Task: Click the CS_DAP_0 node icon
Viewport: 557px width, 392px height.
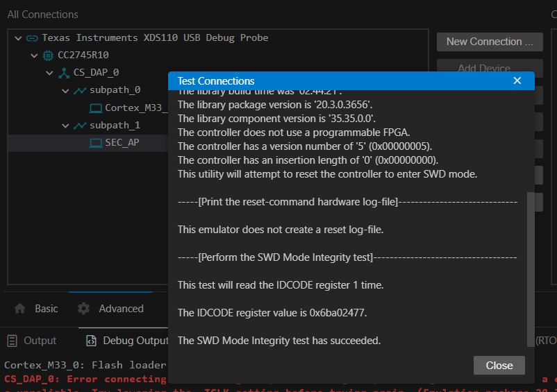Action: 64,73
